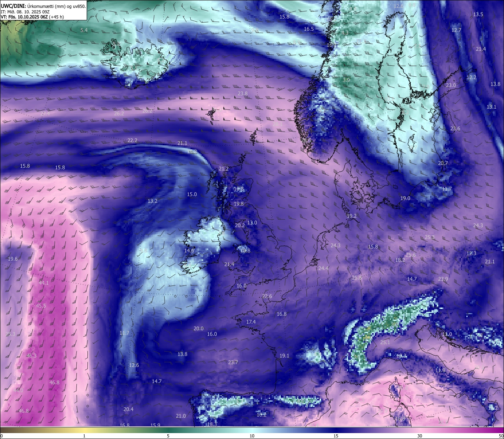Click the 44.1 value label
504x439 pixels.
44,283
